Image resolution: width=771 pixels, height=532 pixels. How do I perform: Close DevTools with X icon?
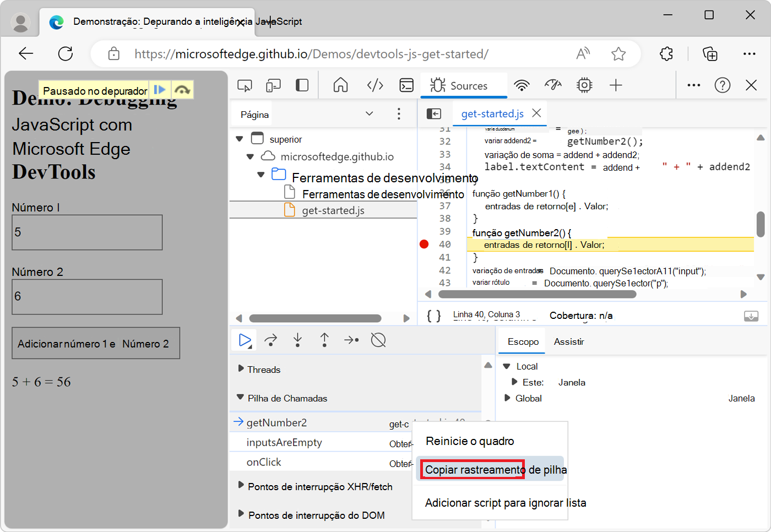[751, 85]
